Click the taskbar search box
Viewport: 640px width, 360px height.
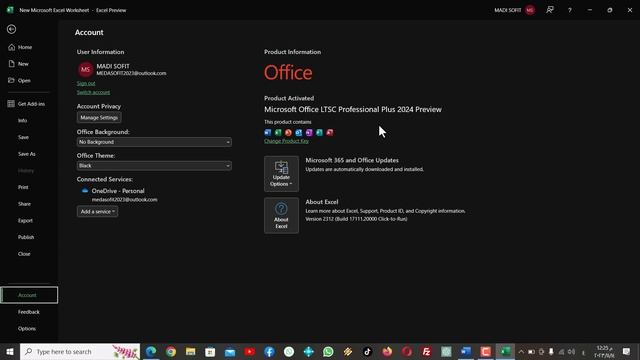pos(80,351)
